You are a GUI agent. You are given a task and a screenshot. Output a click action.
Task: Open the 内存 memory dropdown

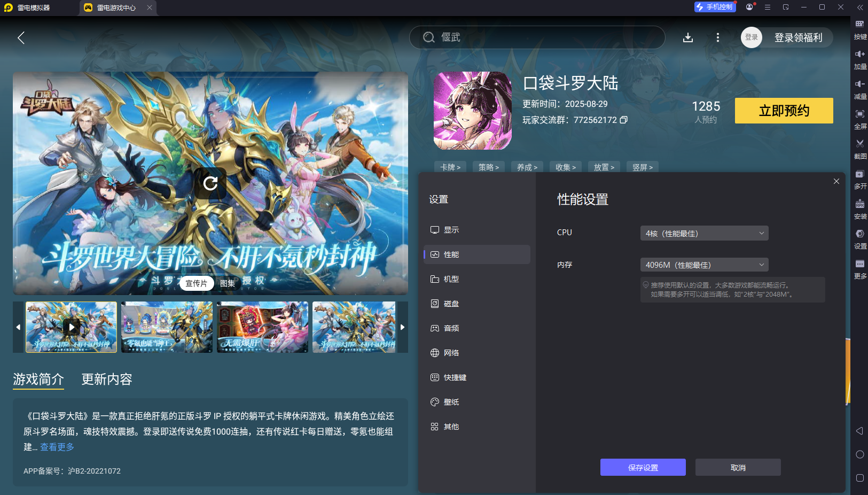(x=704, y=265)
